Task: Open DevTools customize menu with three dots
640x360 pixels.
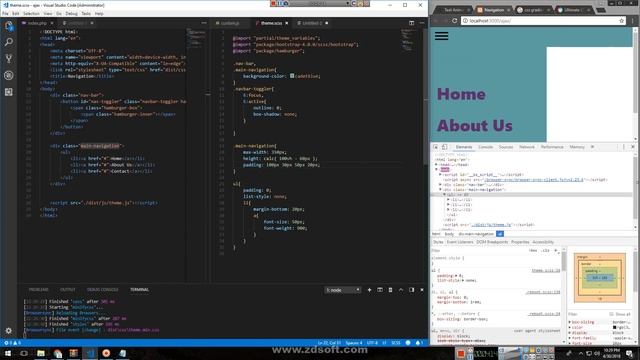Action: click(x=624, y=147)
